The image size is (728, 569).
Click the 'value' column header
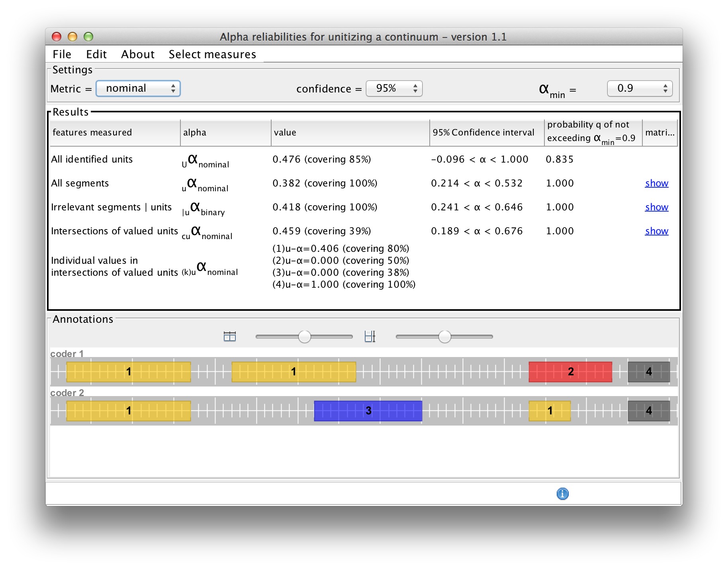(350, 133)
